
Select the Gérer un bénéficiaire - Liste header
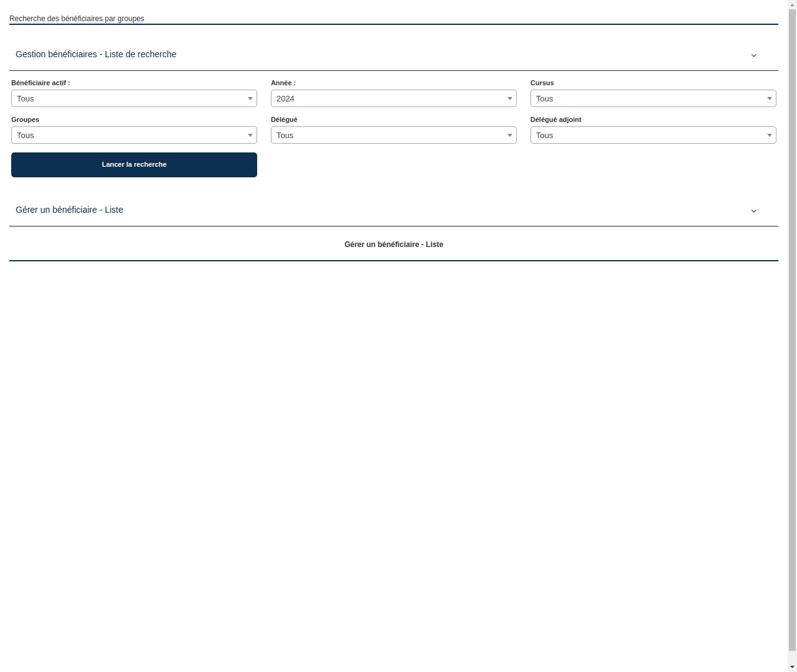[69, 210]
